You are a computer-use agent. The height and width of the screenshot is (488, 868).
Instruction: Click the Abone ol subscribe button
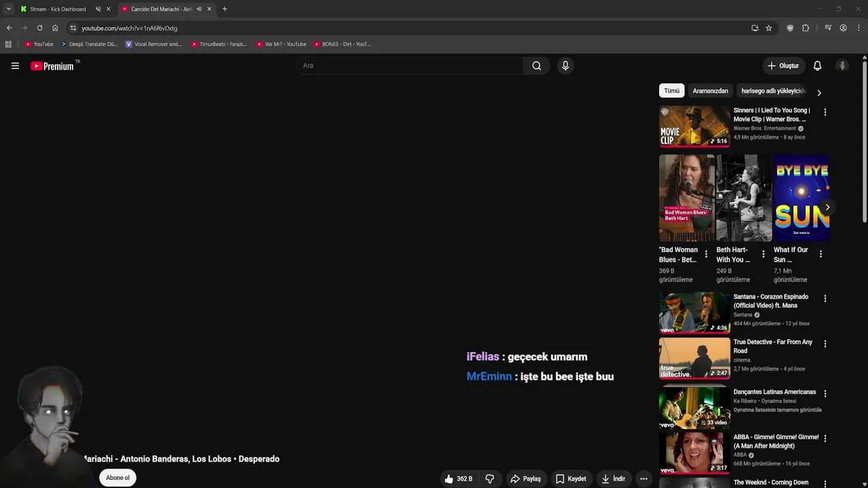coord(117,478)
